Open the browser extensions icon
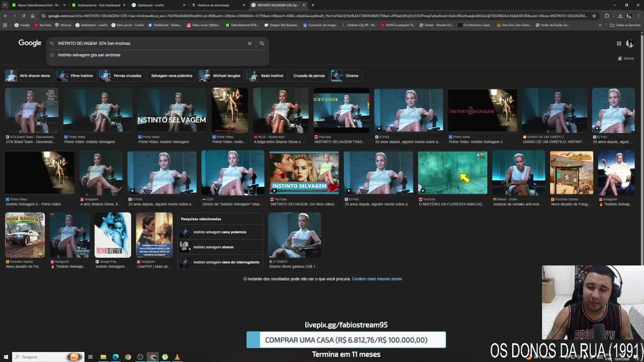 [607, 16]
